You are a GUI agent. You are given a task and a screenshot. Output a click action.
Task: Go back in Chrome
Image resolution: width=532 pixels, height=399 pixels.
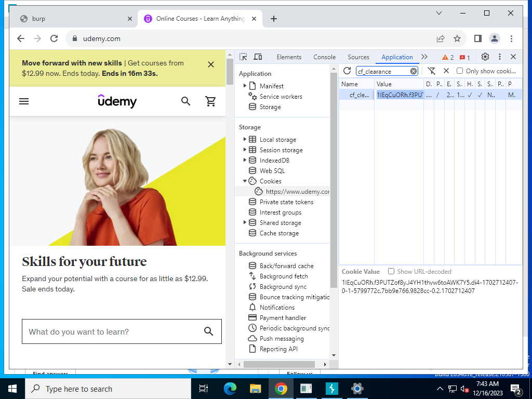(x=21, y=38)
